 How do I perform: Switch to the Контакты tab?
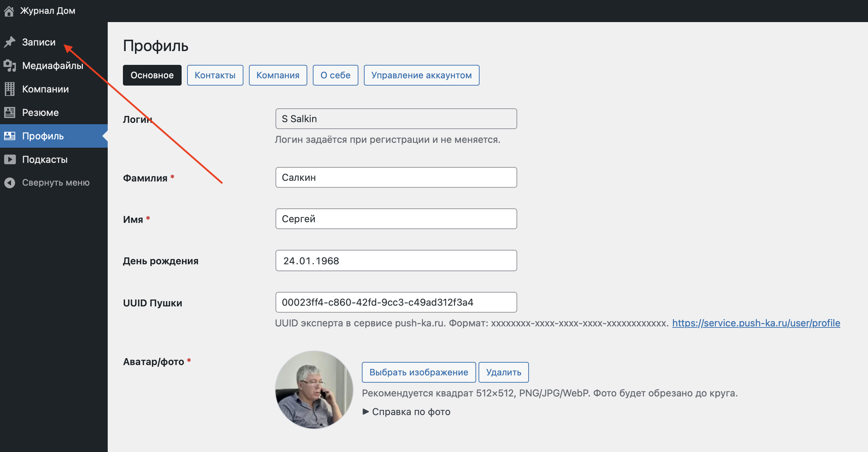(215, 75)
